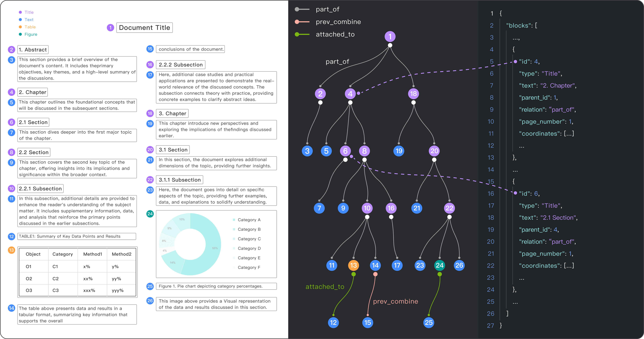
Task: Select blue node 21 in the tree graph
Action: pos(417,208)
